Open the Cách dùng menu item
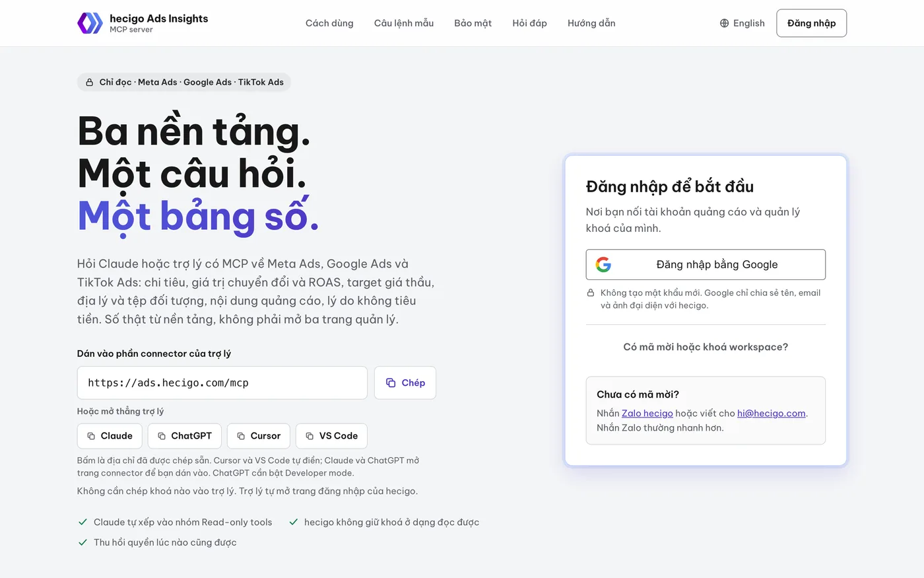Image resolution: width=924 pixels, height=578 pixels. coord(329,23)
